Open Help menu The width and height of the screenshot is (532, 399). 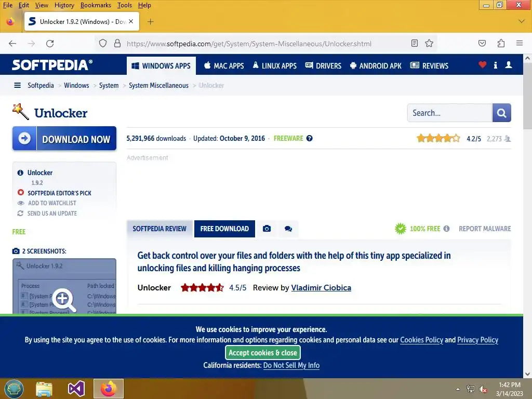(144, 5)
